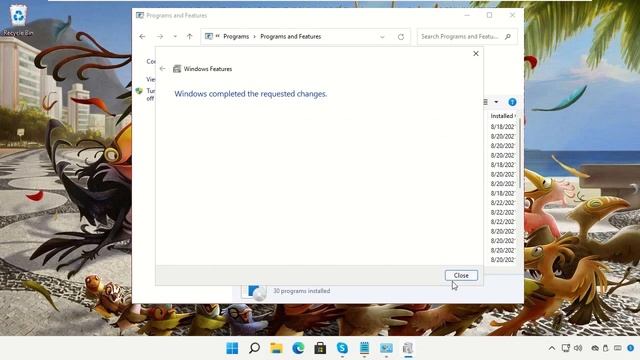Click the Explorer back navigation arrow
Viewport: 640px width, 360px height.
pyautogui.click(x=142, y=36)
